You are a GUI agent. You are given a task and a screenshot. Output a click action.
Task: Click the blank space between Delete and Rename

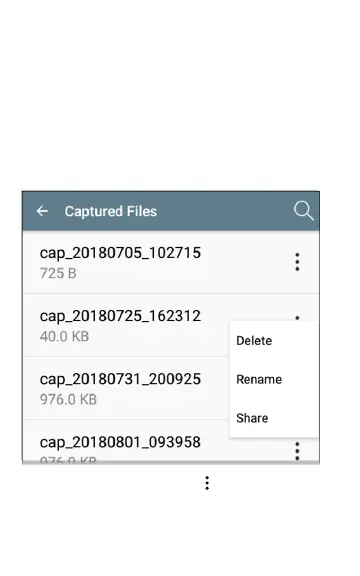[x=274, y=360]
